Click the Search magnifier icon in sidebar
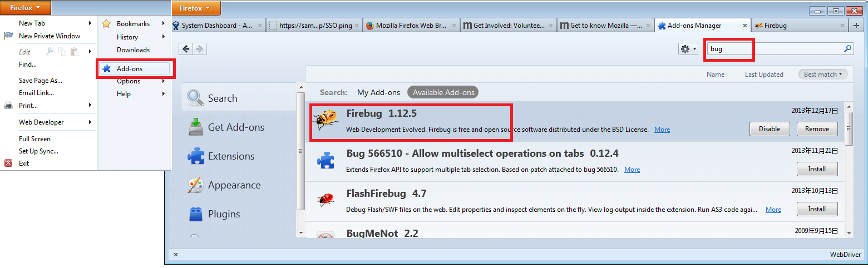868x268 pixels. tap(195, 98)
